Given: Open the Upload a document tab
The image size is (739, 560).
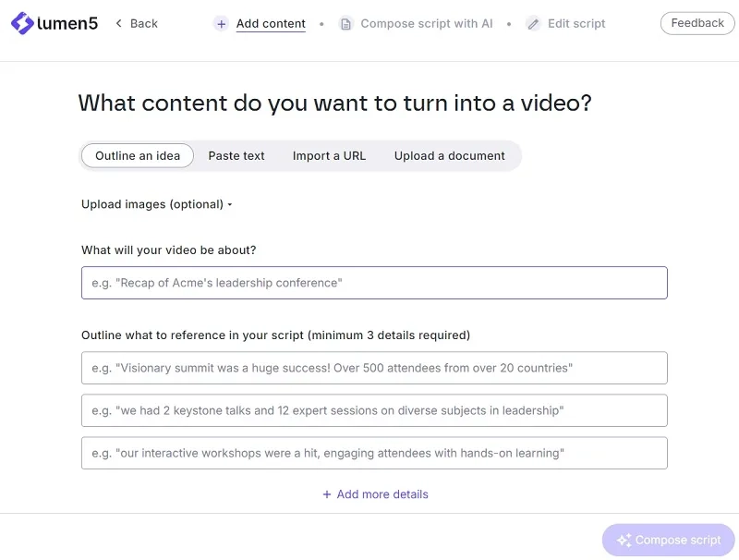Looking at the screenshot, I should [449, 155].
